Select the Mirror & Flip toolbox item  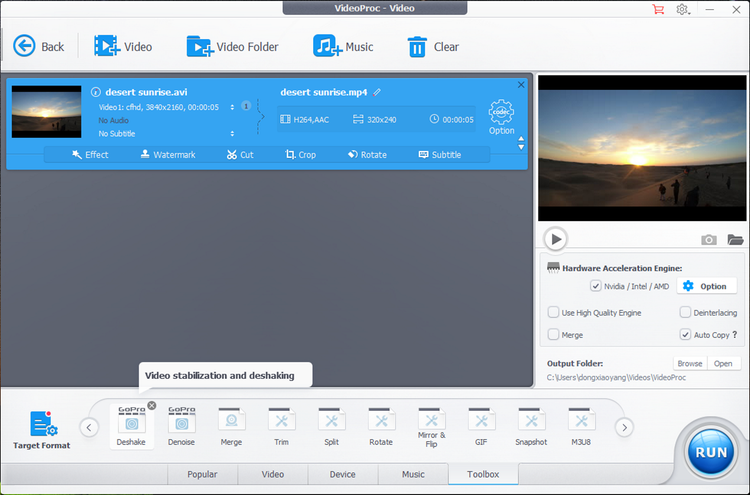(x=431, y=428)
